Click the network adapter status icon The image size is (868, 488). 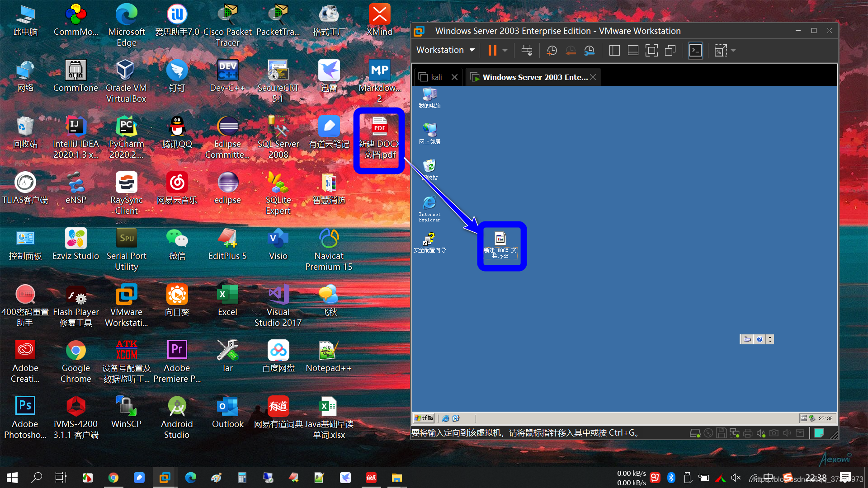pyautogui.click(x=735, y=433)
